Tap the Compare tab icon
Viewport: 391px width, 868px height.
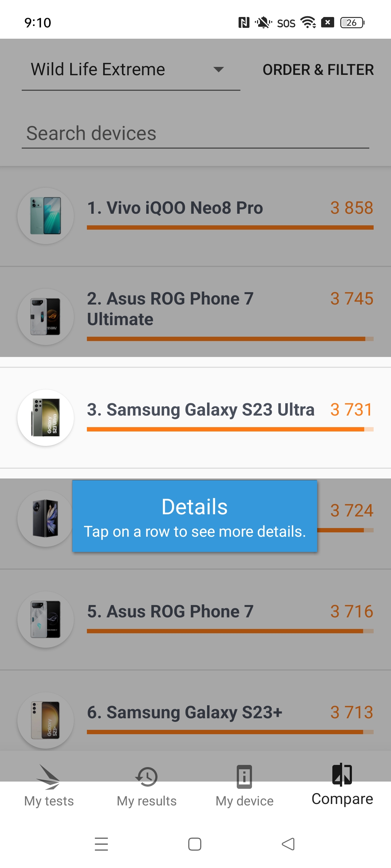point(342,774)
